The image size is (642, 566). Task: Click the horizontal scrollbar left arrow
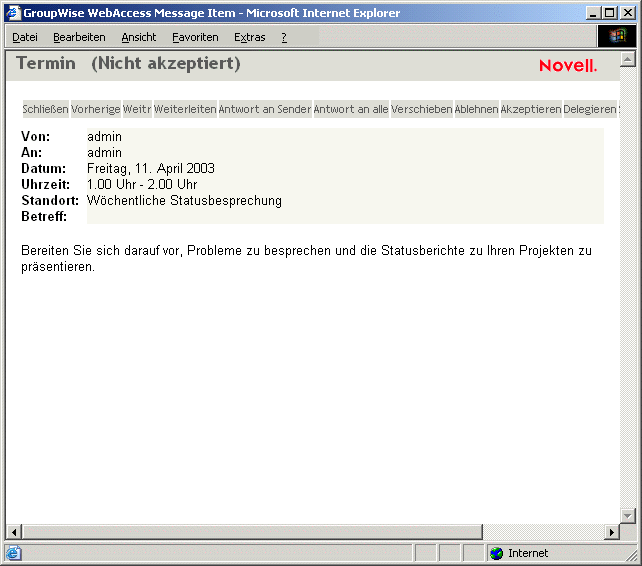pyautogui.click(x=14, y=532)
